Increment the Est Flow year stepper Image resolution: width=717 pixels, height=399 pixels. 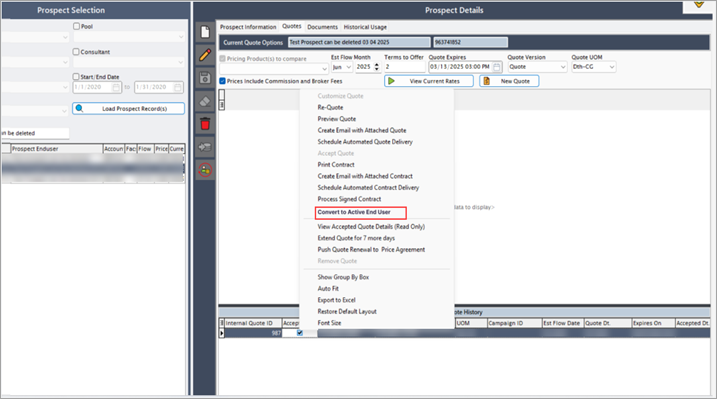pos(377,64)
